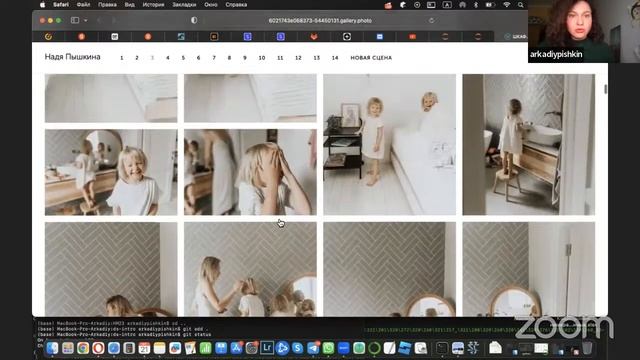Open System Preferences from the Dock
Image resolution: width=640 pixels, height=360 pixels.
pos(252,348)
